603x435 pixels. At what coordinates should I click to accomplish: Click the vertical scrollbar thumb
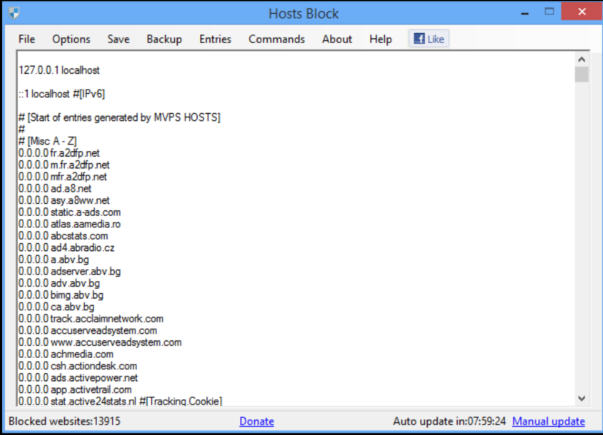pyautogui.click(x=581, y=74)
